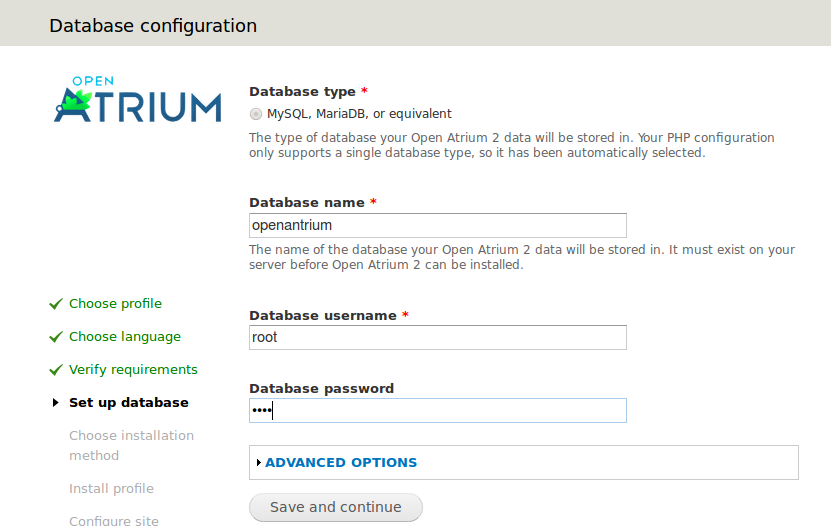Select the Set up database step
This screenshot has width=831, height=526.
(x=129, y=403)
